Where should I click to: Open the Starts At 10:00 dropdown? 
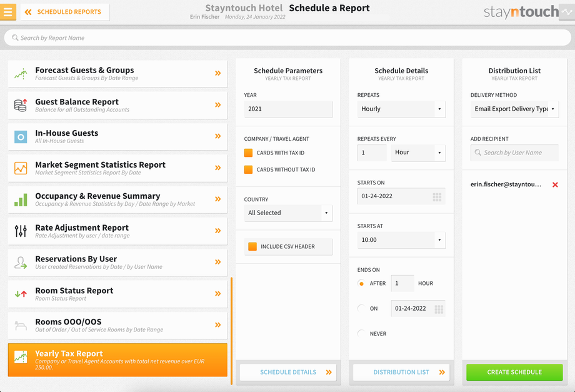(401, 240)
